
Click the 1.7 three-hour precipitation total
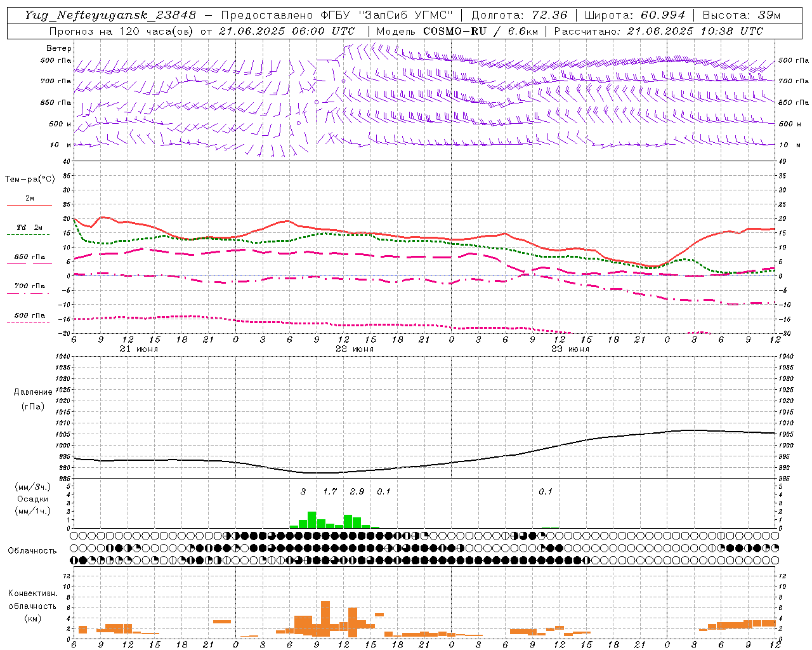click(330, 491)
